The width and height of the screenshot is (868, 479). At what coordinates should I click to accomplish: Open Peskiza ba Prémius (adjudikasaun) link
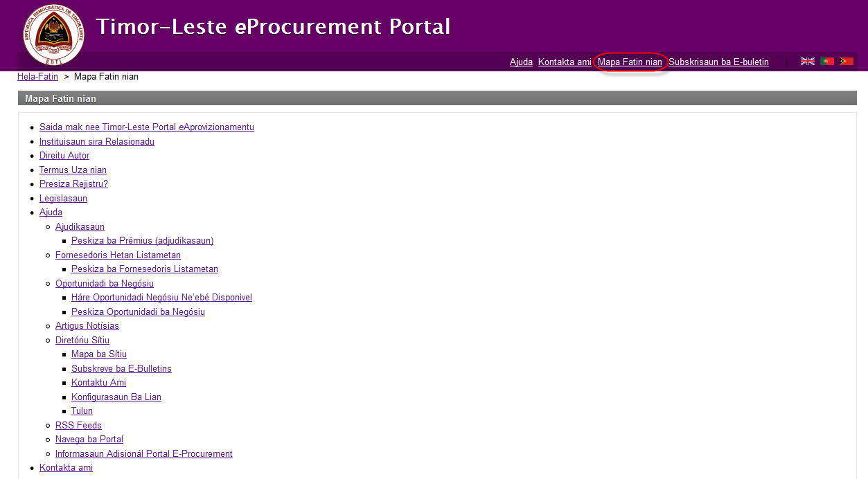click(x=142, y=241)
